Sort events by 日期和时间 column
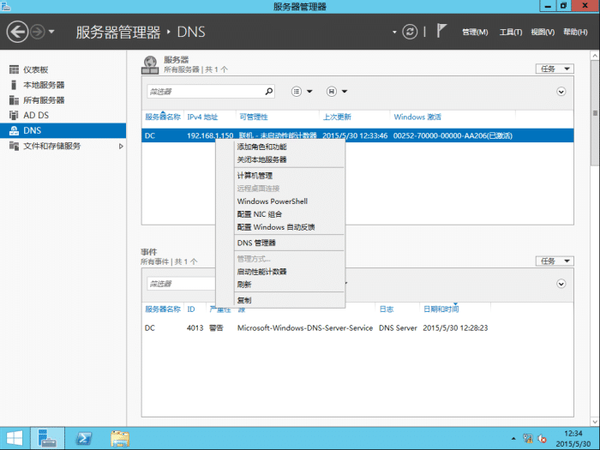The width and height of the screenshot is (600, 450). click(441, 309)
